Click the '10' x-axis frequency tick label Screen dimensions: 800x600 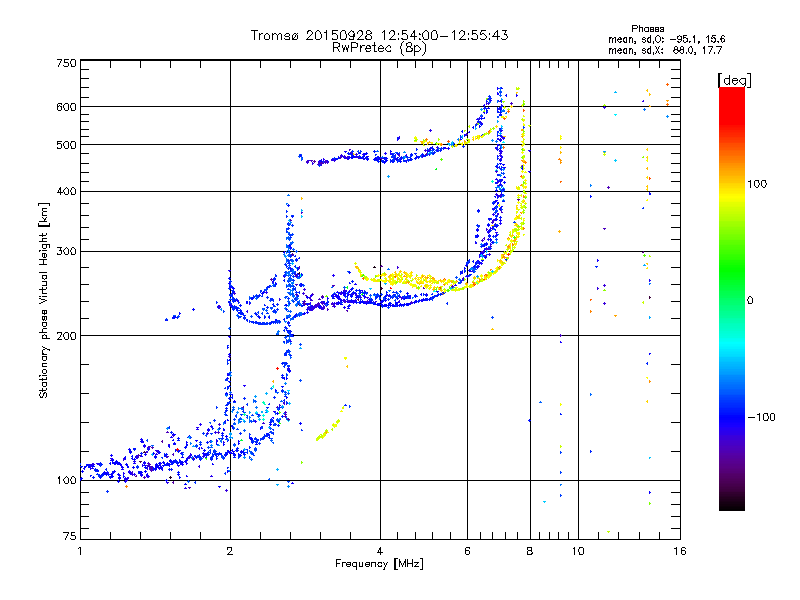pyautogui.click(x=578, y=551)
